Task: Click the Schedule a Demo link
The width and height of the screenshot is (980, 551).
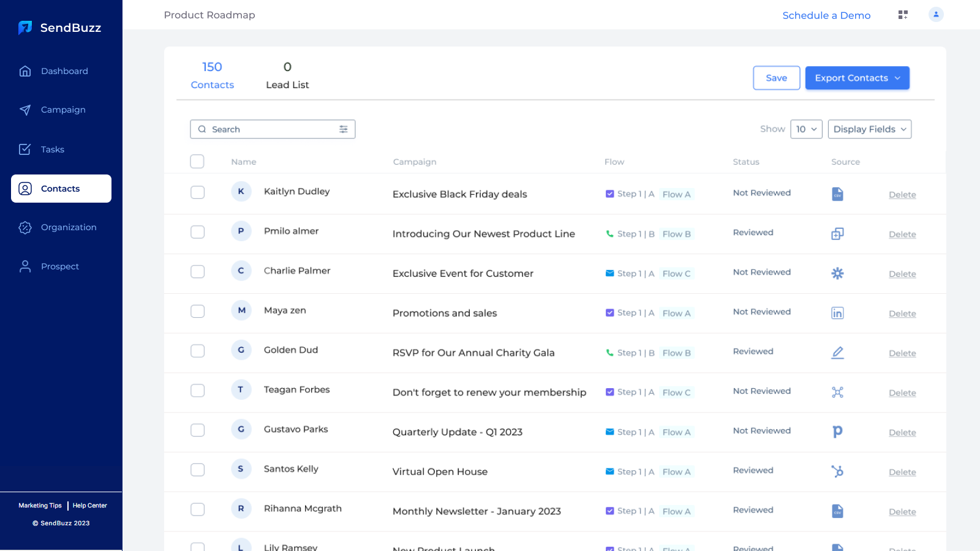Action: (x=826, y=15)
